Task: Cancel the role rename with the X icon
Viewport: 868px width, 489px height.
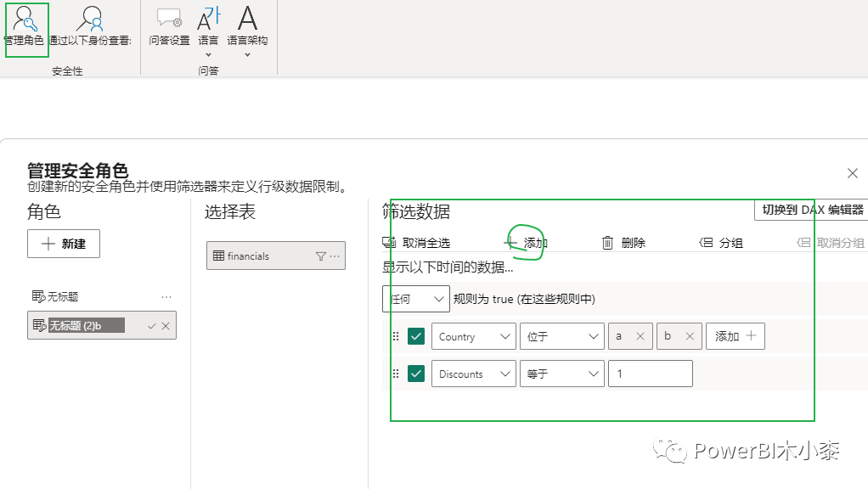Action: point(166,326)
